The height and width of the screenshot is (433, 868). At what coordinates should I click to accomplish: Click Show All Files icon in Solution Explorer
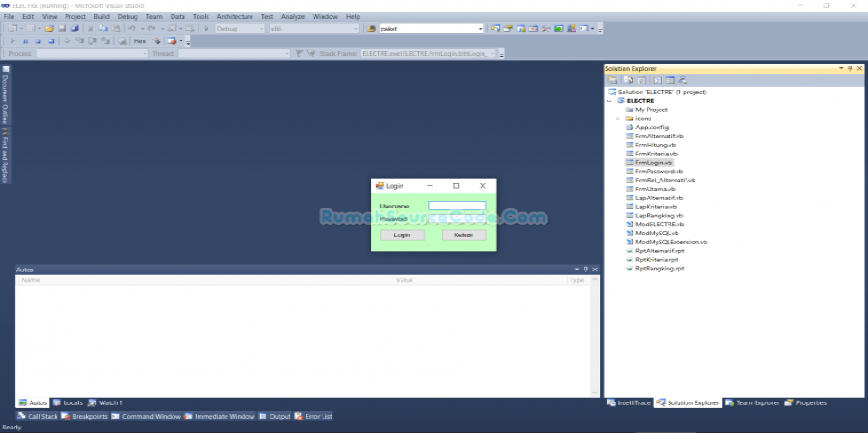628,80
